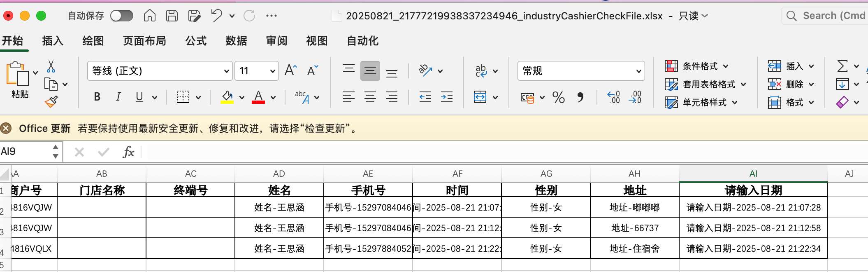Viewport: 868px width, 272px height.
Task: Click the format painter brush icon
Action: [x=51, y=102]
